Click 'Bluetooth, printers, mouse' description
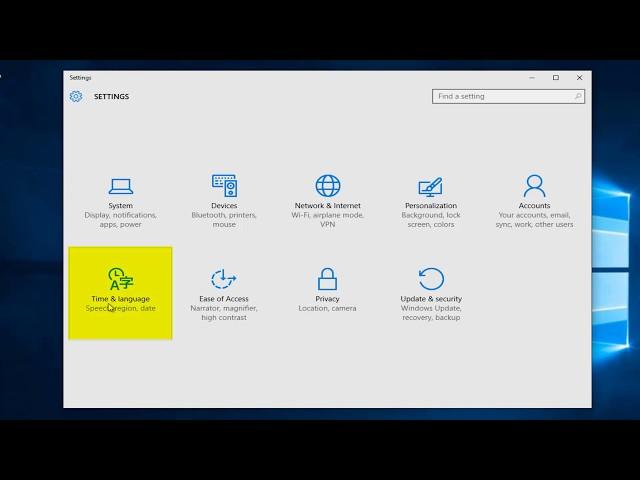 point(224,220)
